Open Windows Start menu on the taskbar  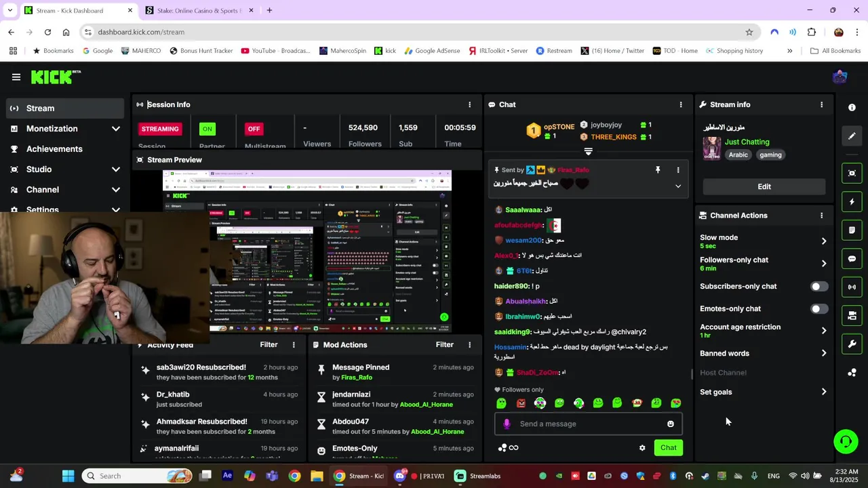pos(68,476)
